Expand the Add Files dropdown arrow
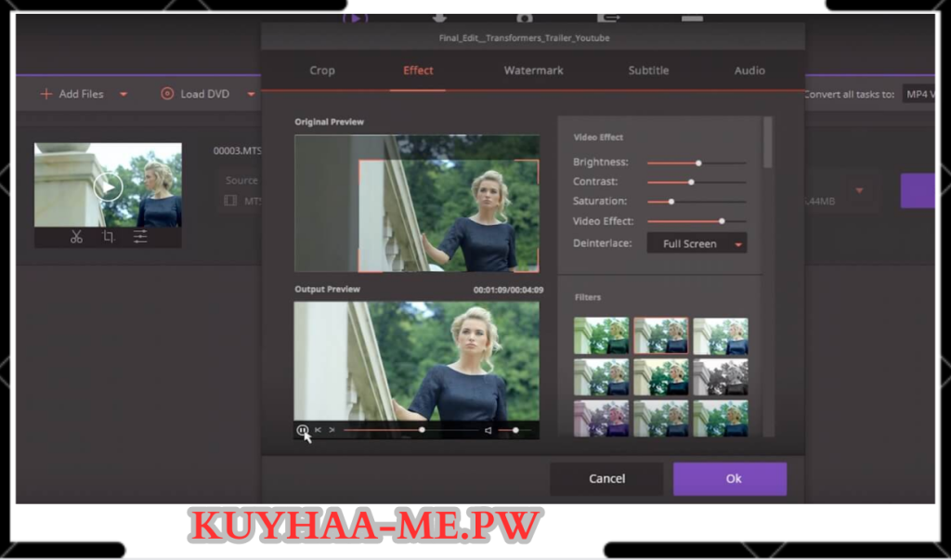This screenshot has height=560, width=951. click(x=124, y=95)
